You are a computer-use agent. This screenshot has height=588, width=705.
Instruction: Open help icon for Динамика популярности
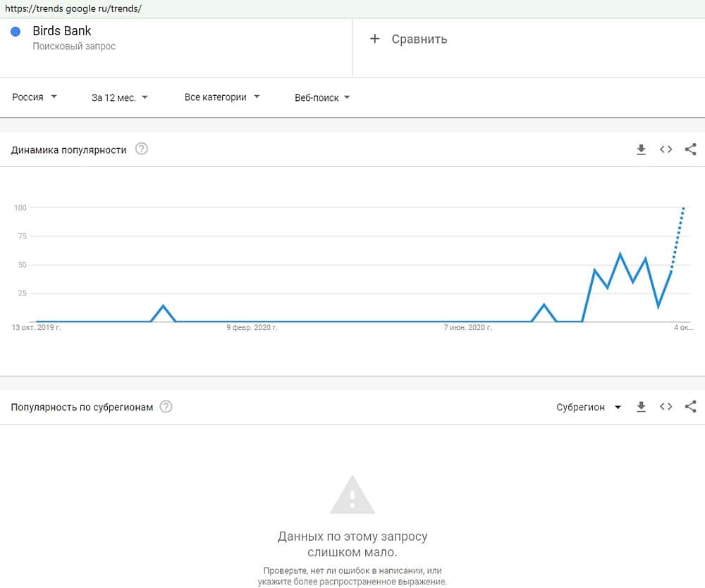(x=142, y=149)
